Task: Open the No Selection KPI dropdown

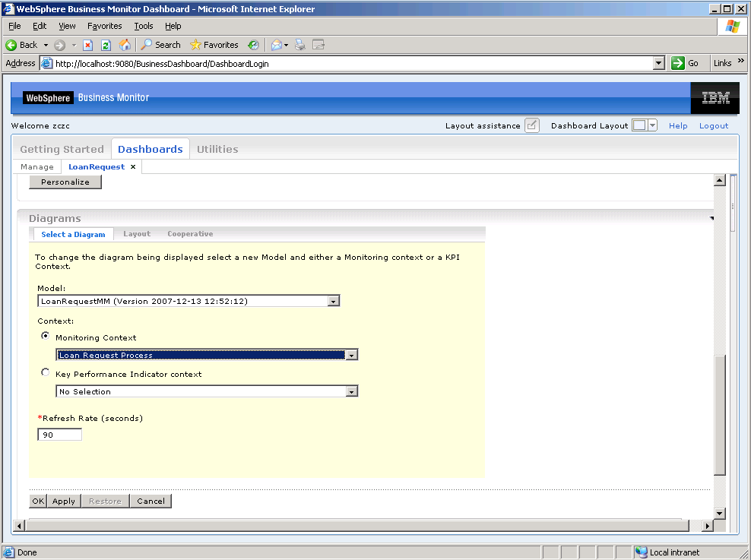Action: (x=352, y=391)
